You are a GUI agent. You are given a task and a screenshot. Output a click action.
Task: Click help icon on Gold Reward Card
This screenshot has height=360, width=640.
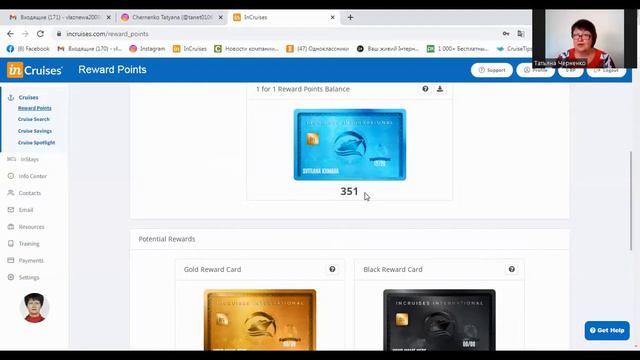click(332, 269)
